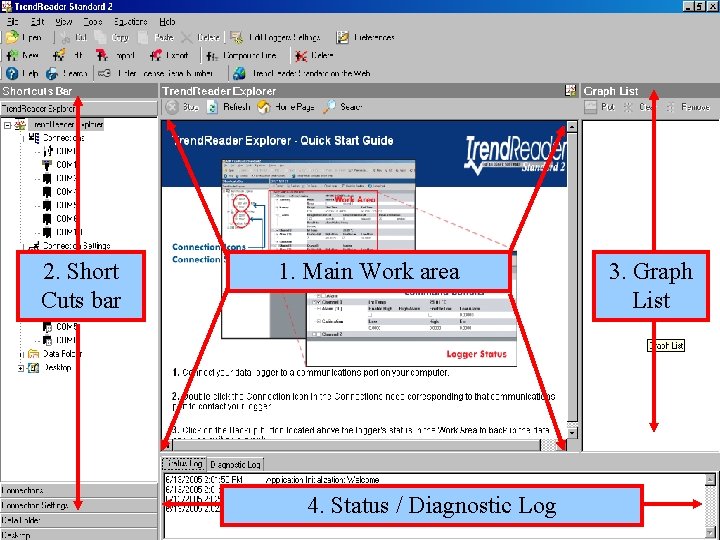
Task: Switch to the Status Log tab
Action: point(184,463)
